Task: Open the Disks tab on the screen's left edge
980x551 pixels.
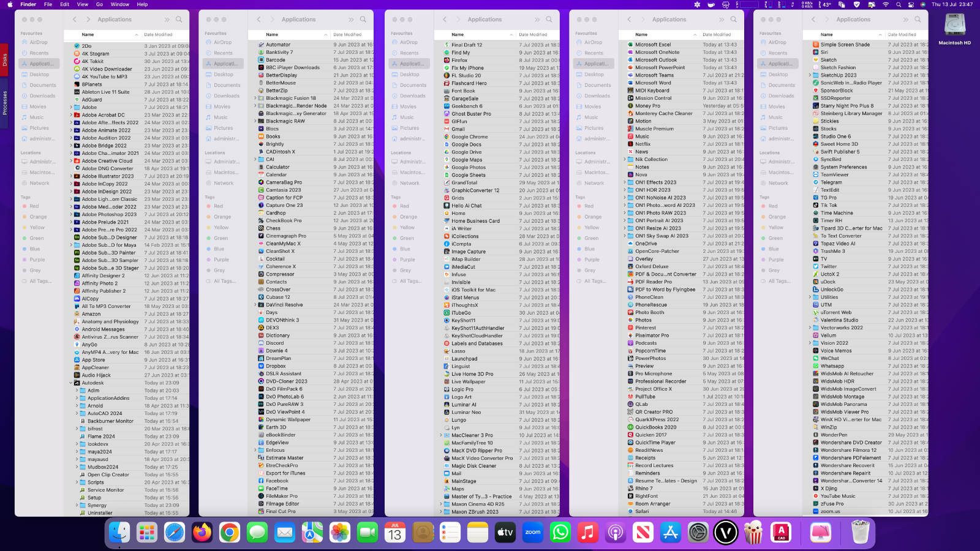Action: (4, 60)
